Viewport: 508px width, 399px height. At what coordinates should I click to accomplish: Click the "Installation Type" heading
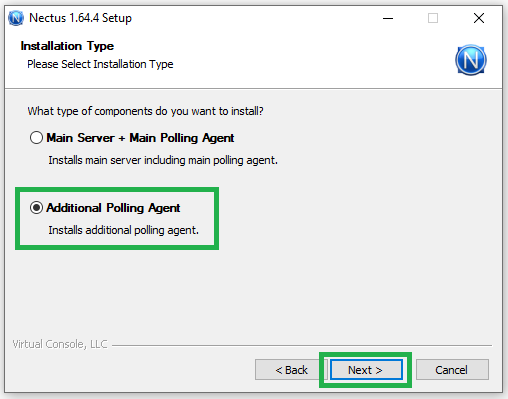pos(67,46)
